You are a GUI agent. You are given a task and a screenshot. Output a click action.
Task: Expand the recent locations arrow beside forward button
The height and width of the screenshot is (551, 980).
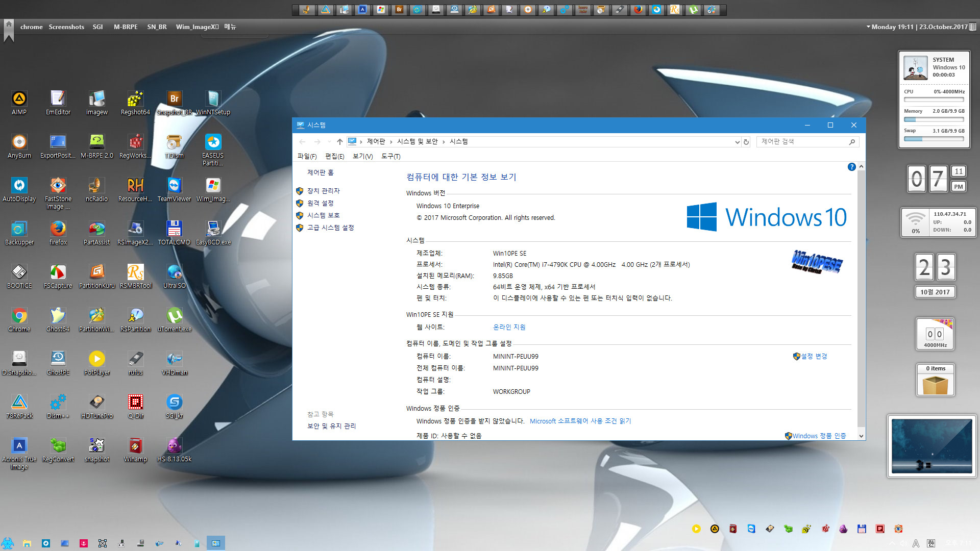tap(329, 142)
